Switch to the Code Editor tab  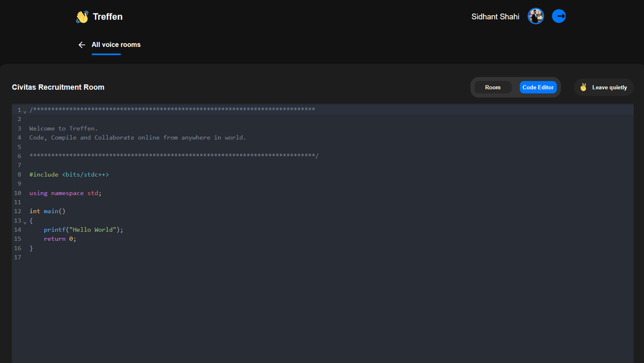tap(538, 87)
